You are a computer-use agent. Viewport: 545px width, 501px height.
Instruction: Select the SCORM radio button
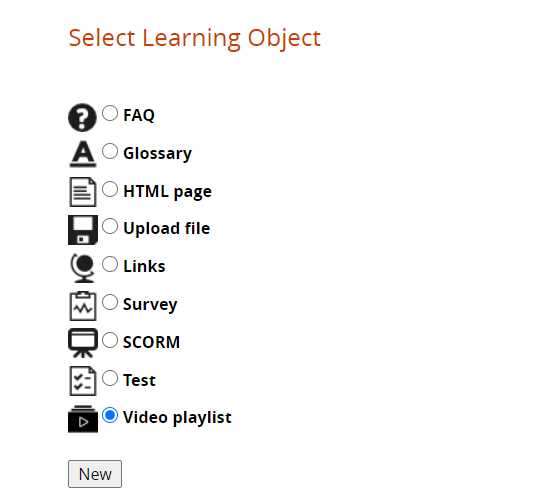[x=110, y=340]
